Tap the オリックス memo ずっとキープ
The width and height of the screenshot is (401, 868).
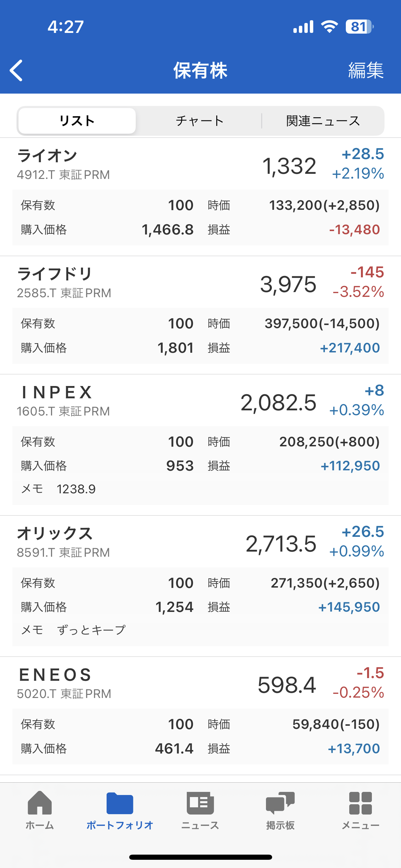coord(91,630)
